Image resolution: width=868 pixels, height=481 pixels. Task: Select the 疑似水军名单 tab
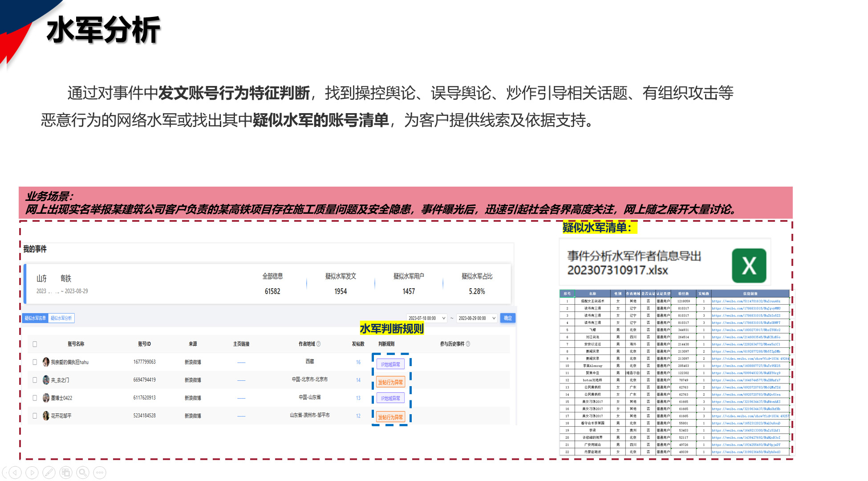click(35, 318)
